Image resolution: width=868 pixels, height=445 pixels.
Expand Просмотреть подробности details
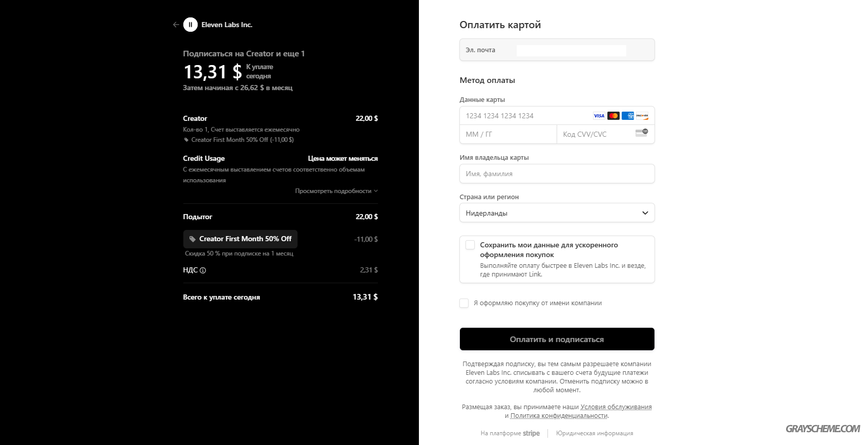click(336, 191)
